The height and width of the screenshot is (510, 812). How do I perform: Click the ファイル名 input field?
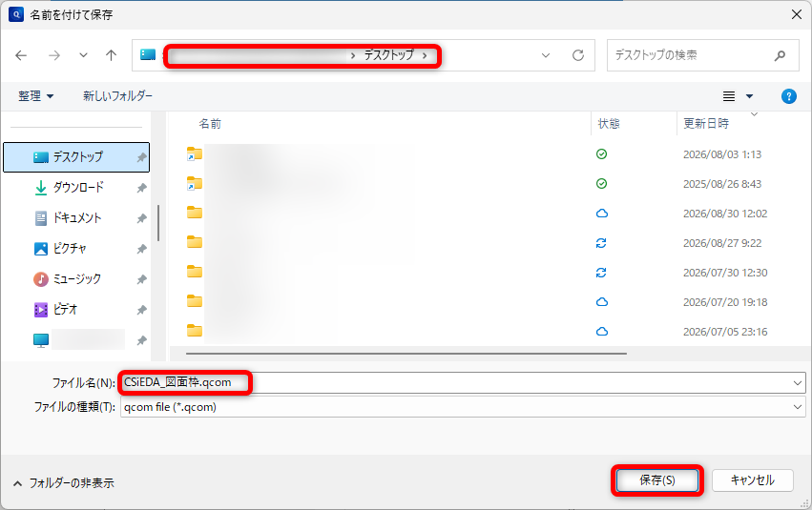pos(463,383)
